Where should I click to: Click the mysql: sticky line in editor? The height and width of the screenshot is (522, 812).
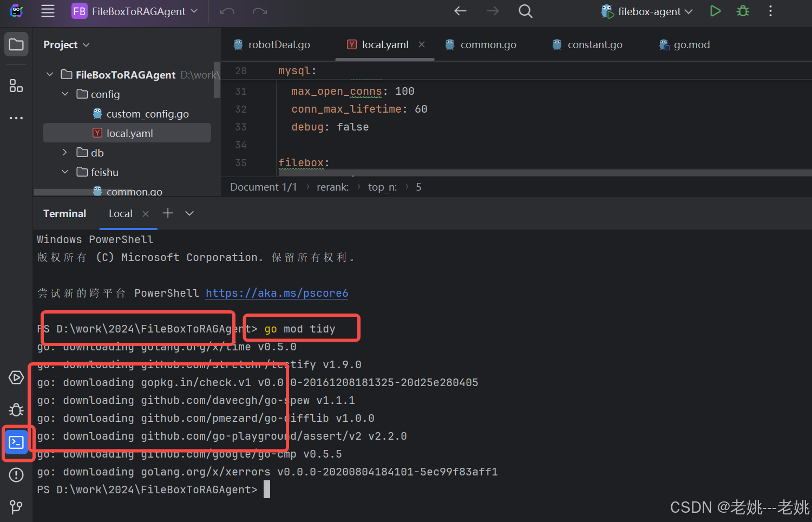tap(297, 71)
